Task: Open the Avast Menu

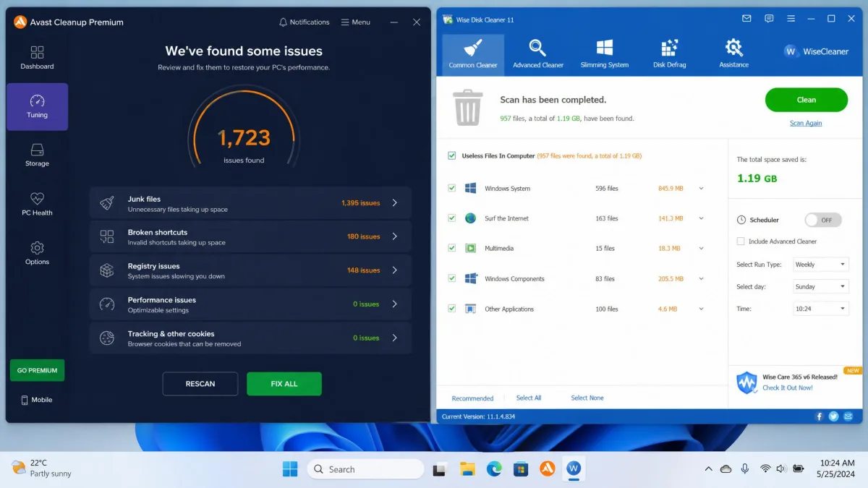Action: [356, 22]
